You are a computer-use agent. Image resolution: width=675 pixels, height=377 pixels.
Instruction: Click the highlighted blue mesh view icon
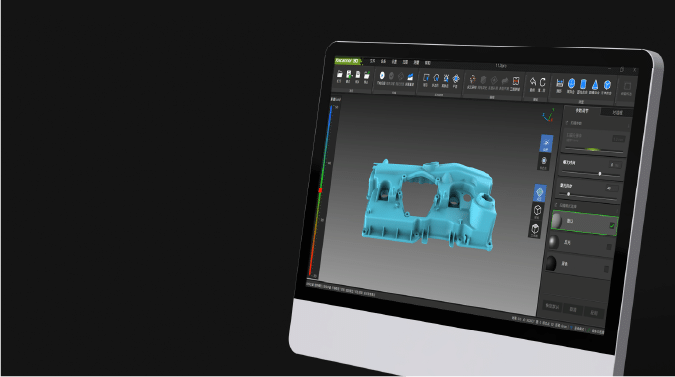click(540, 193)
